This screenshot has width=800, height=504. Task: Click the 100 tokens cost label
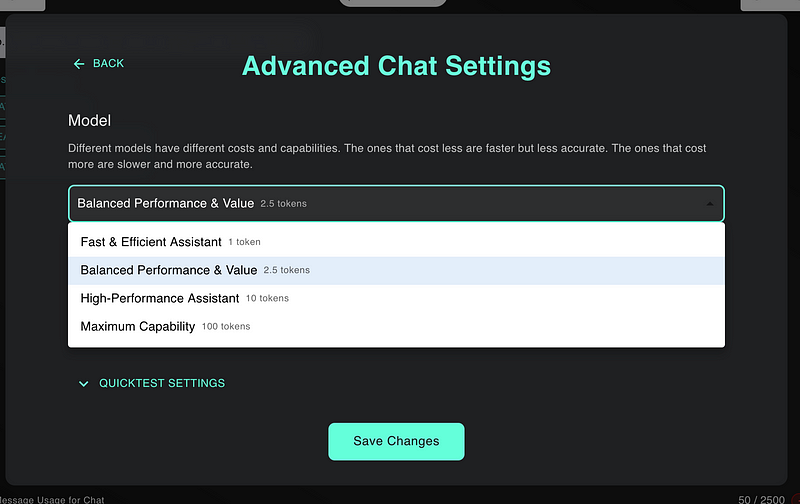coord(226,327)
